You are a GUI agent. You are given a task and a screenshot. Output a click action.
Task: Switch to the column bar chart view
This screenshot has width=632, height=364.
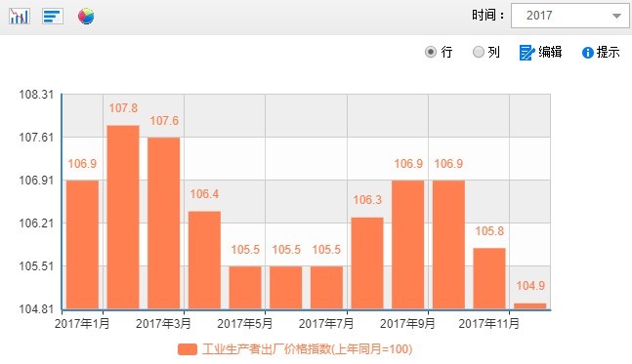pos(20,17)
